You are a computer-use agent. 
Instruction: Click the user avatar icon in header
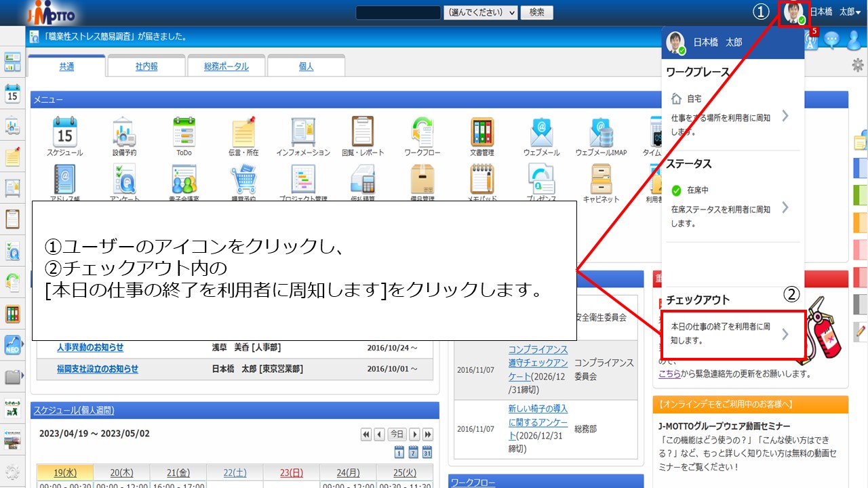pyautogui.click(x=793, y=12)
